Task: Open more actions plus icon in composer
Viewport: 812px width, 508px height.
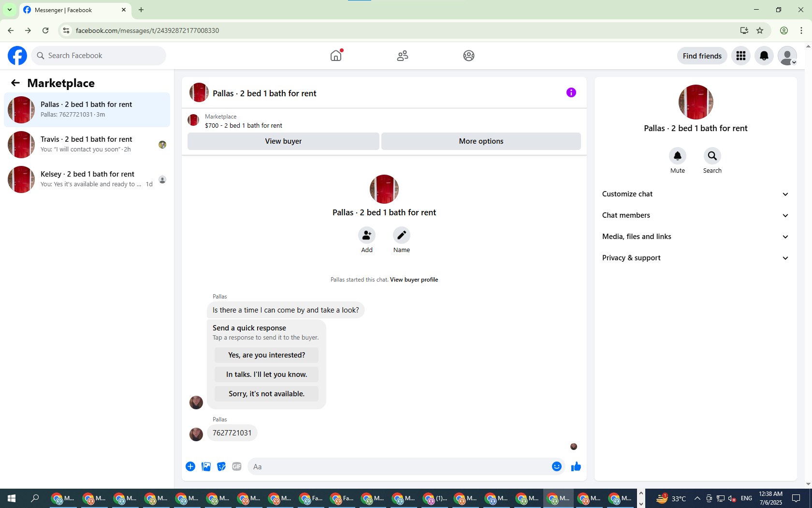Action: tap(190, 466)
